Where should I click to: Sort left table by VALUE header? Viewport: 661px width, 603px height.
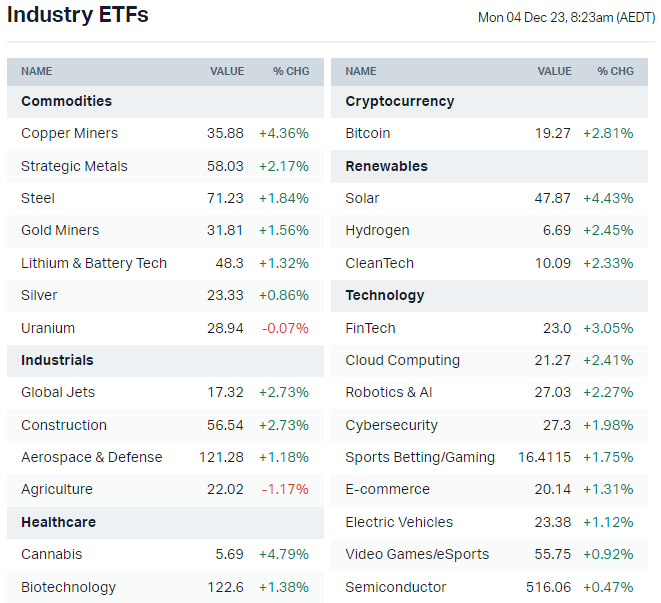coord(227,71)
